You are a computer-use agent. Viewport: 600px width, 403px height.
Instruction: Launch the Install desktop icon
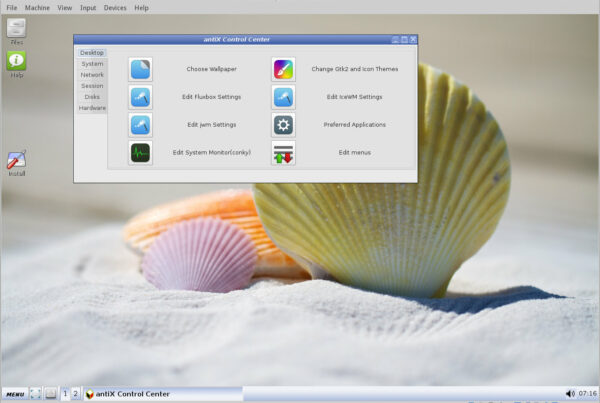click(x=17, y=160)
